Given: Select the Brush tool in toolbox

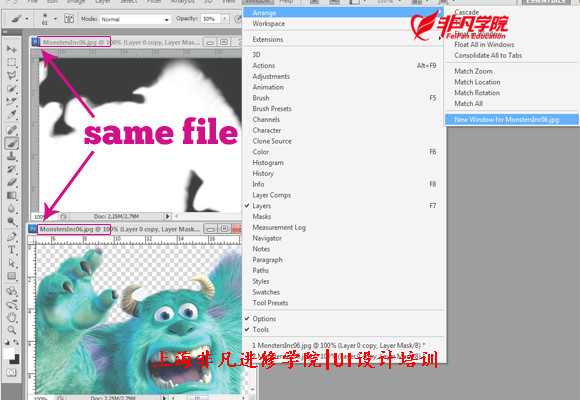Looking at the screenshot, I should click(x=11, y=143).
